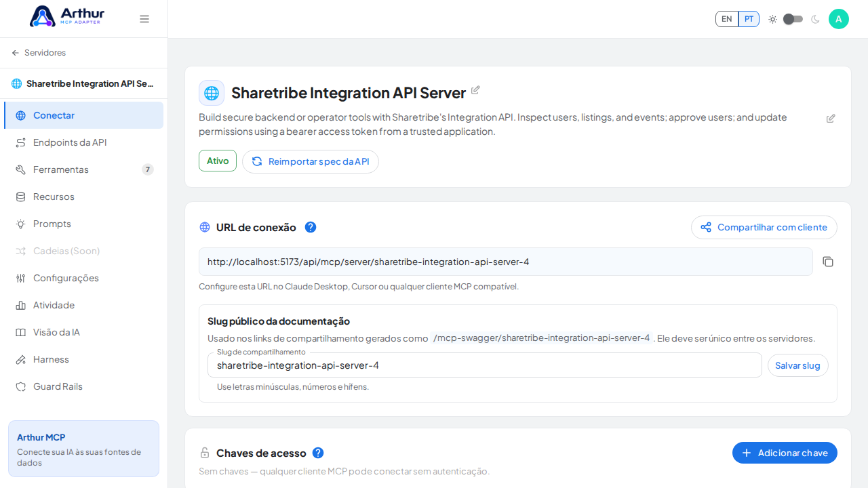Click the Slug de compartilhamento input
868x488 pixels.
tap(485, 365)
